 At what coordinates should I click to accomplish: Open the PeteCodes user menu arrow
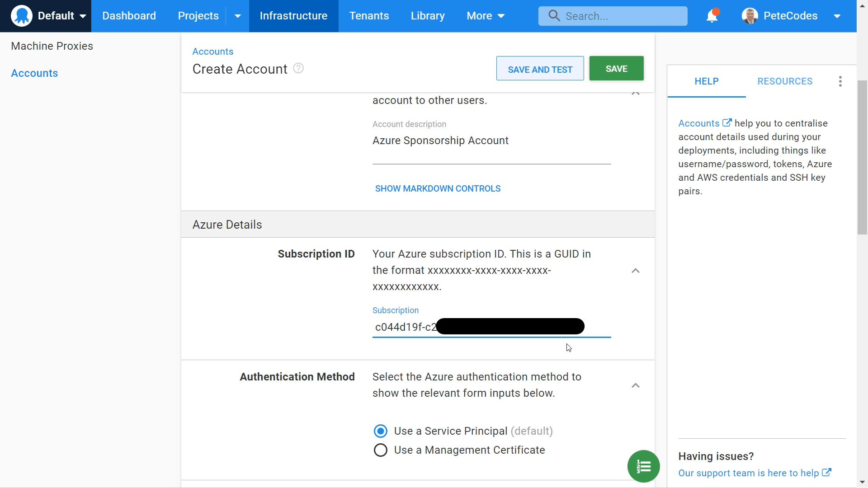pos(837,16)
